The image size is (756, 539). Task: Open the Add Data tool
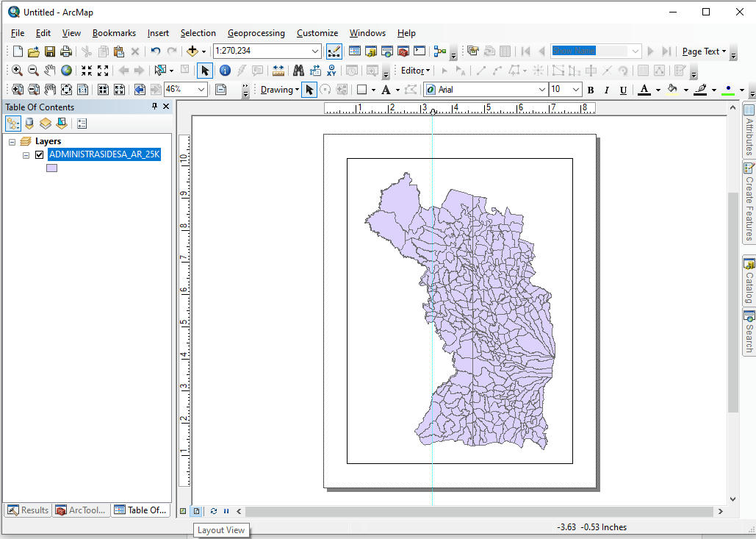point(192,51)
